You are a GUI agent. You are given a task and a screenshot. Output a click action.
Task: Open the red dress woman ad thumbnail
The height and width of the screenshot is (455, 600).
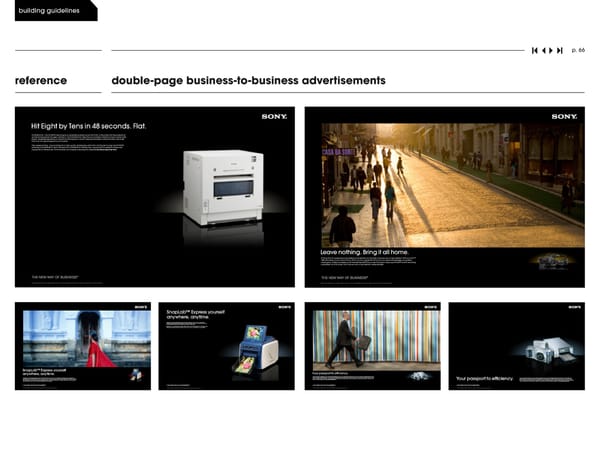coord(82,345)
